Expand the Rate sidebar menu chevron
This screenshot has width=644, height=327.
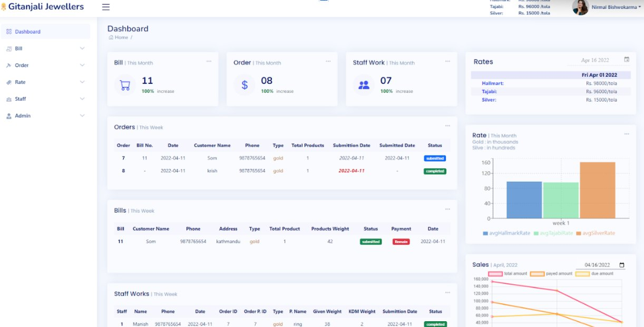[82, 82]
